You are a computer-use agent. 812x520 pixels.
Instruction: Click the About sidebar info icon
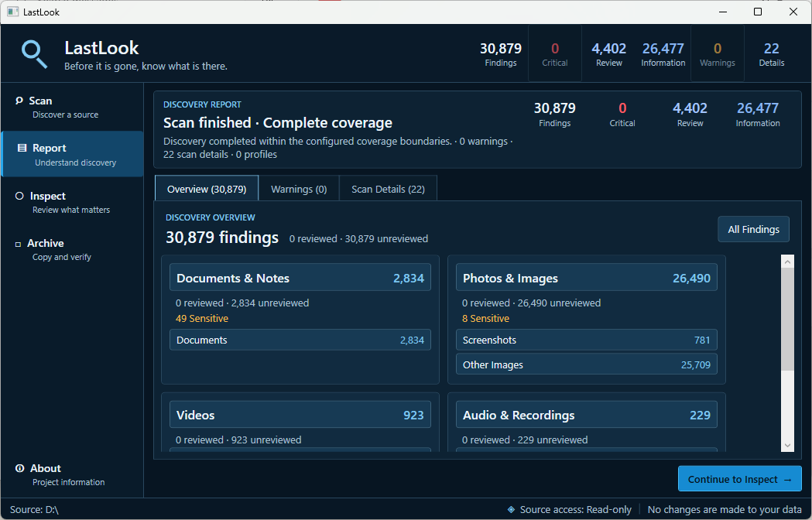point(19,468)
